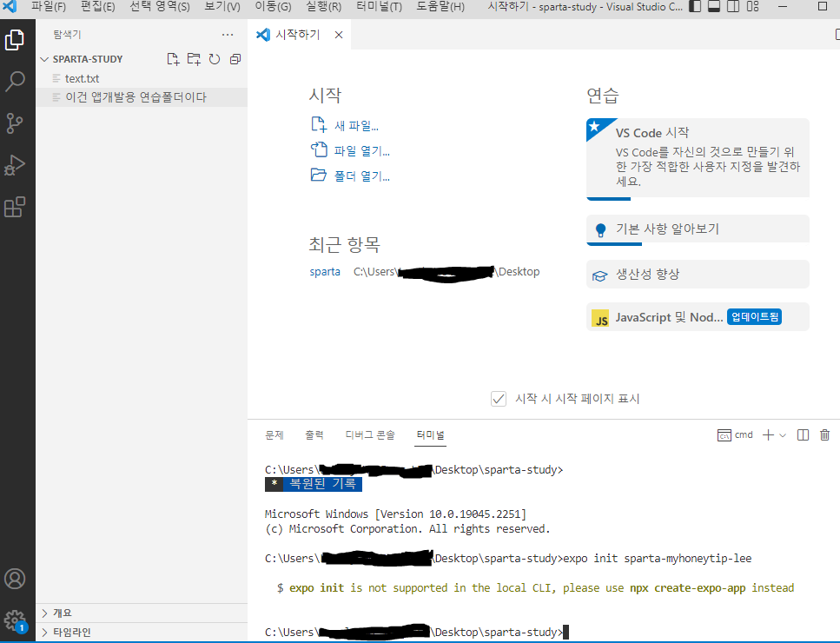
Task: Open the Manage gear icon
Action: coord(15,620)
